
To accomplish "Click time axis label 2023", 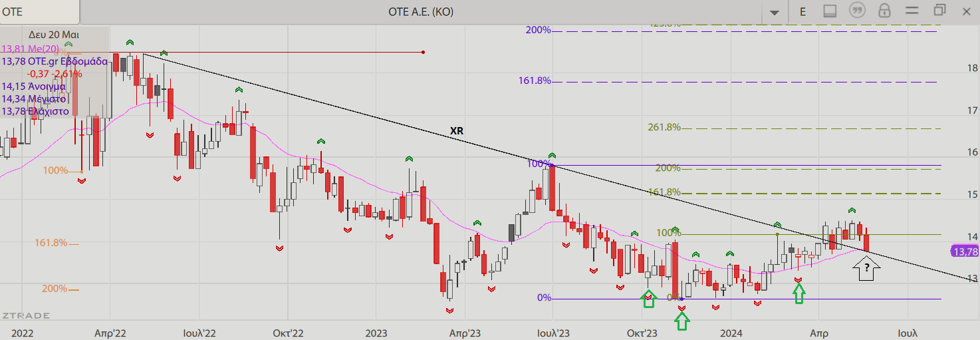I will 376,332.
